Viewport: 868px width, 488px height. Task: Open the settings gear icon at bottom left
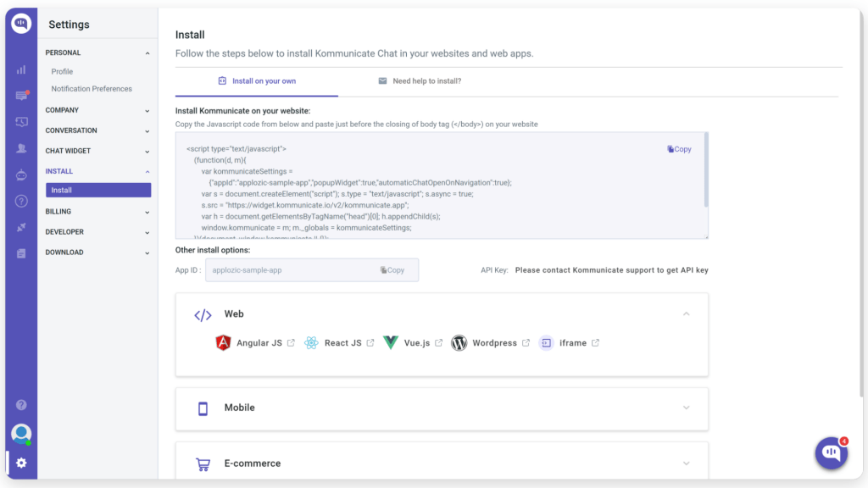pos(21,463)
